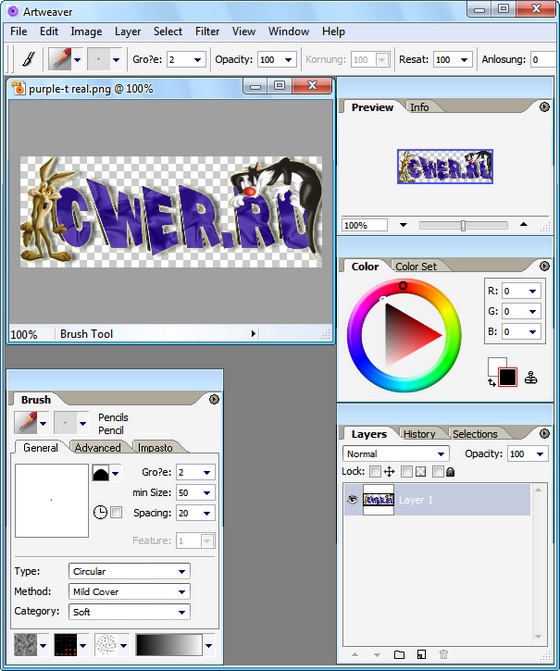The height and width of the screenshot is (671, 560).
Task: Click the pencil brush preset in top toolbar
Action: 59,59
